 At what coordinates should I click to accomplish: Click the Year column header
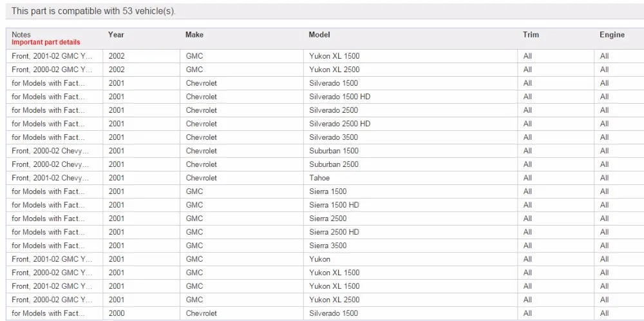(116, 35)
